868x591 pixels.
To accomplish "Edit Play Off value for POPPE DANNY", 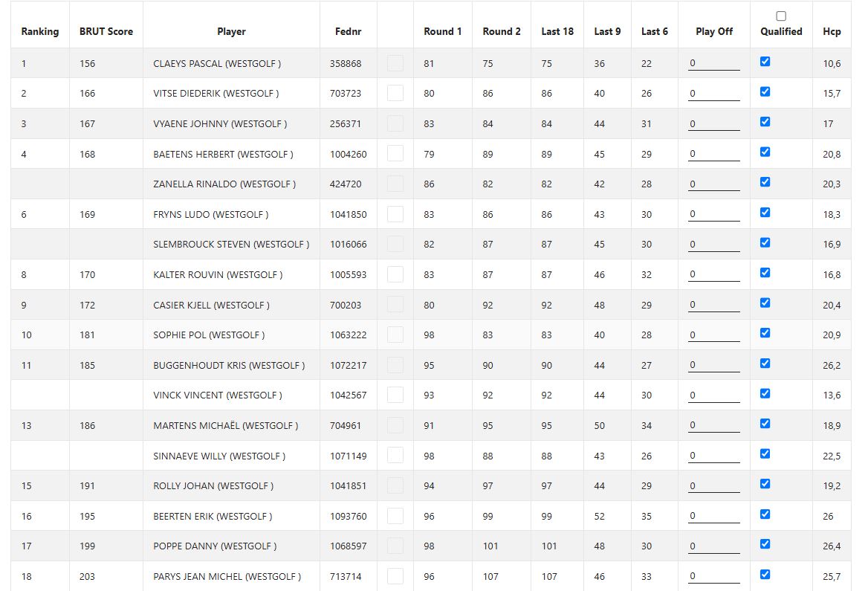I will (713, 546).
